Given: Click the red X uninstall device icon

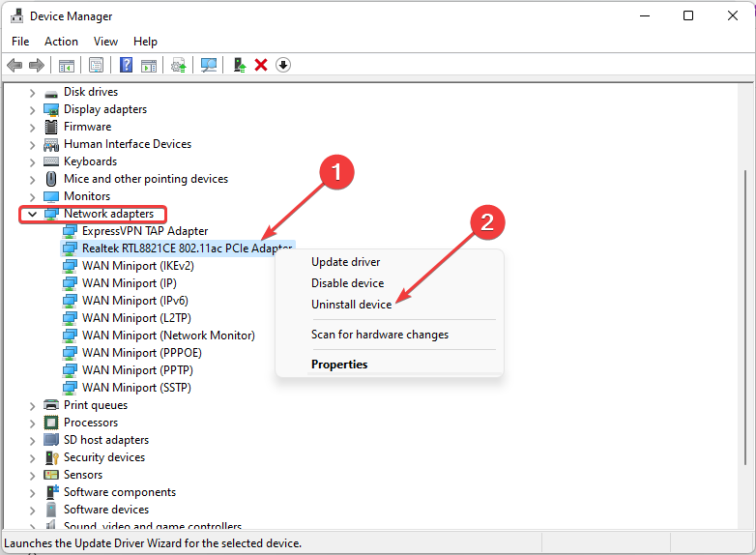Looking at the screenshot, I should (261, 65).
